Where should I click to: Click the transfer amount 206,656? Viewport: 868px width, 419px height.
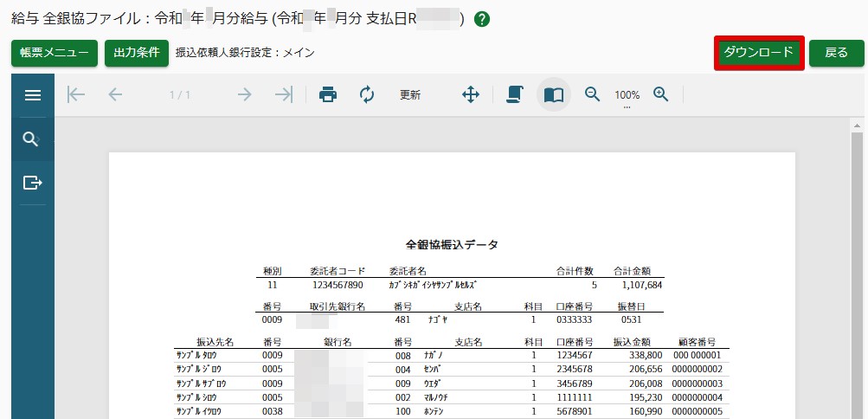pos(645,369)
